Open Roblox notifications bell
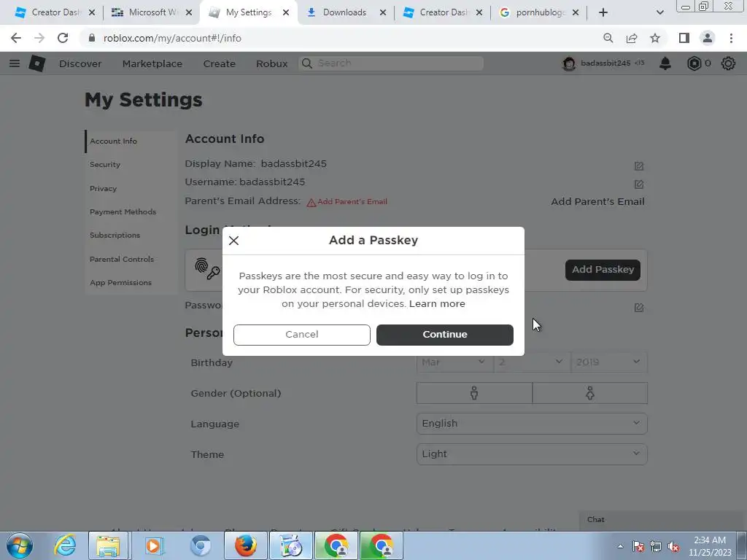This screenshot has width=747, height=560. coord(665,63)
